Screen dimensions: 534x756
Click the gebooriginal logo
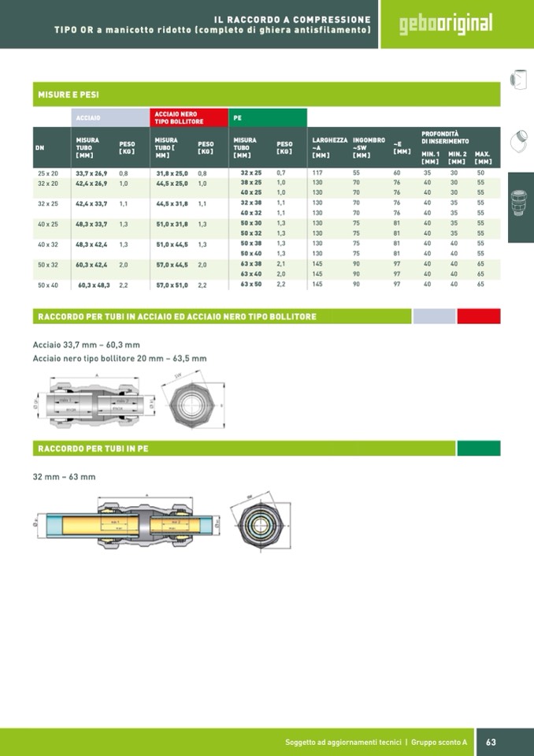[445, 24]
